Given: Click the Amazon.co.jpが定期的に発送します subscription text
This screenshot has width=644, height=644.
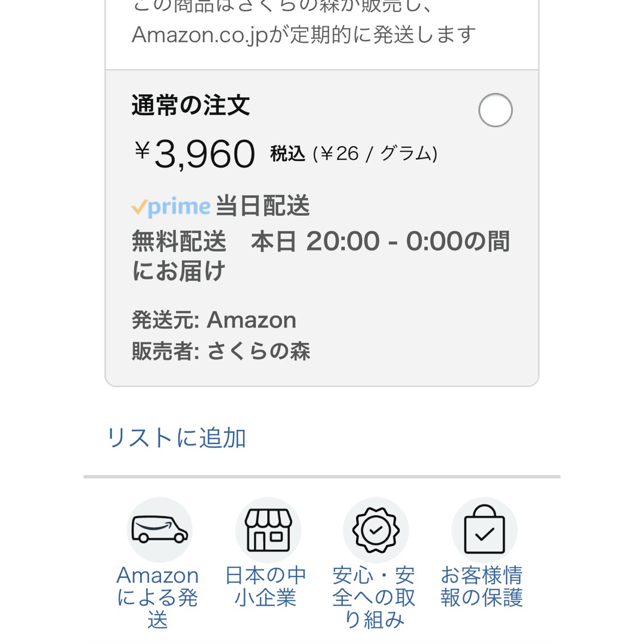Looking at the screenshot, I should pyautogui.click(x=304, y=35).
